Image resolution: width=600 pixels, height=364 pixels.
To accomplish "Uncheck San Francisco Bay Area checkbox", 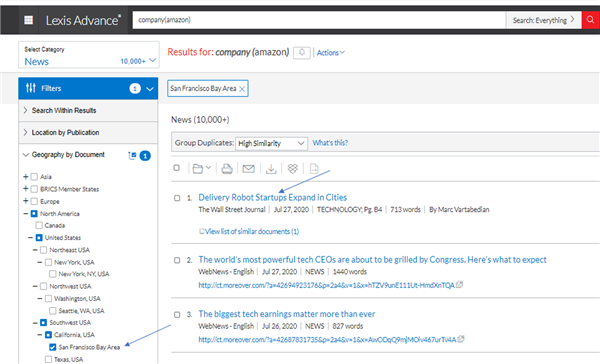I will pyautogui.click(x=53, y=347).
